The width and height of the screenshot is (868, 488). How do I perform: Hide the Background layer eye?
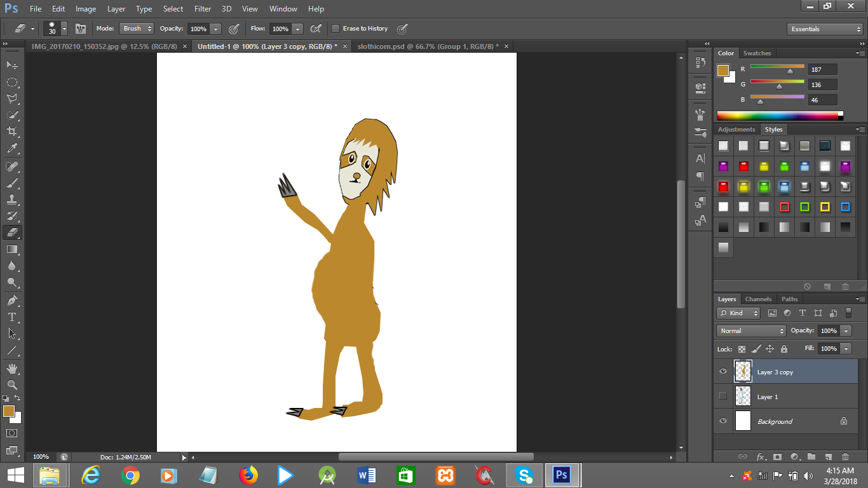click(723, 421)
